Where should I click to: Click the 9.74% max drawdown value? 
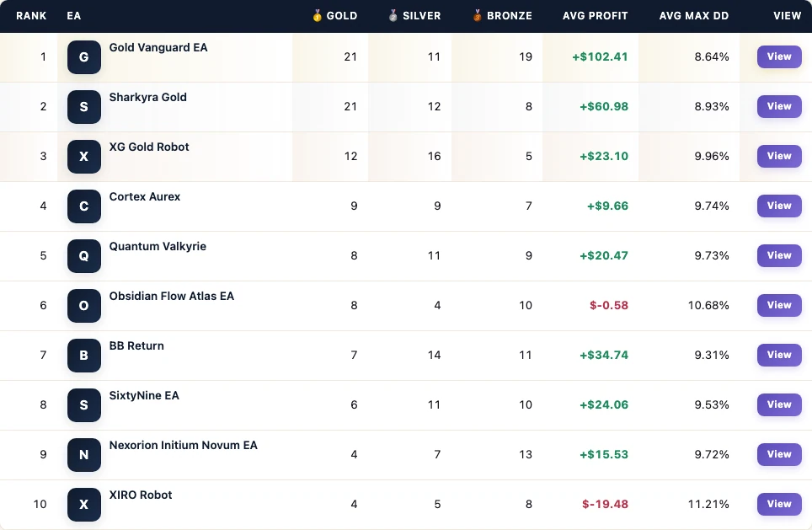(712, 206)
